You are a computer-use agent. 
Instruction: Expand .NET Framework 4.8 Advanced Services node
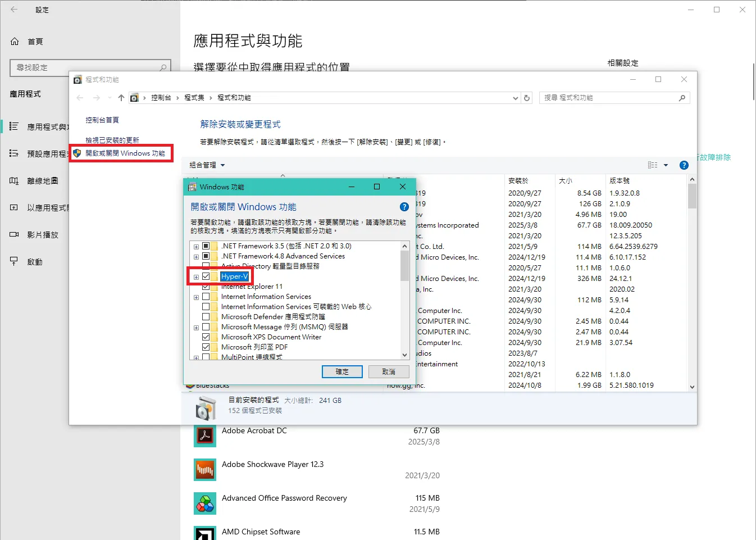(196, 257)
